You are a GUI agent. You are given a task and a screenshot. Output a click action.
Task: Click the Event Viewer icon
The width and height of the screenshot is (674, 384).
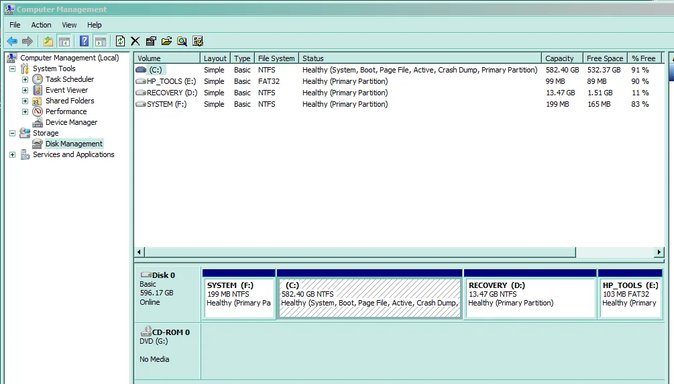coord(38,90)
